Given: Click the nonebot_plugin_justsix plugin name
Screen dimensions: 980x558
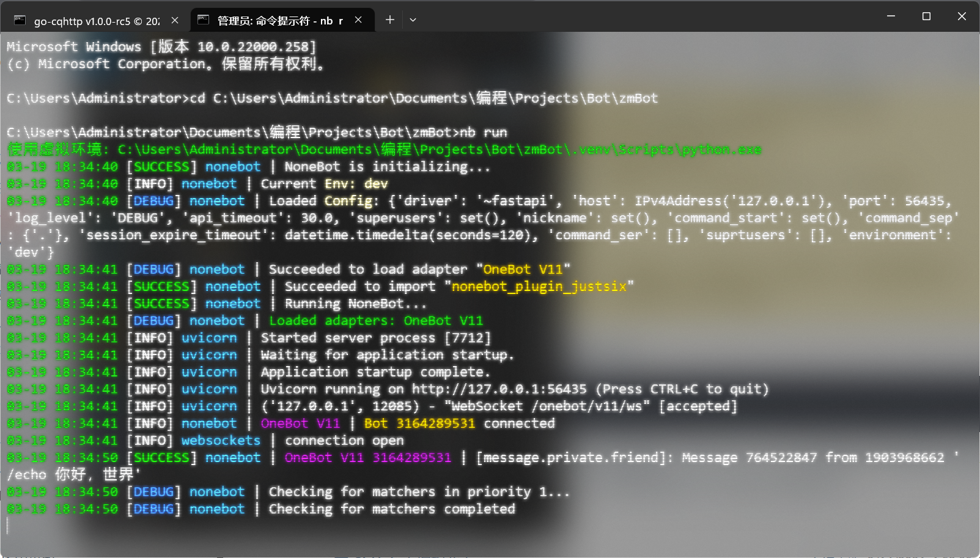Looking at the screenshot, I should [x=539, y=286].
